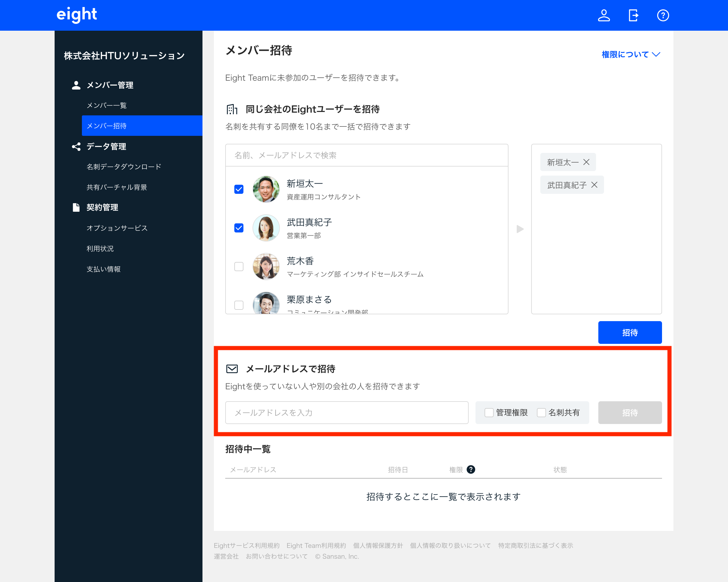Uncheck the 新垣太一 checkbox

point(239,189)
